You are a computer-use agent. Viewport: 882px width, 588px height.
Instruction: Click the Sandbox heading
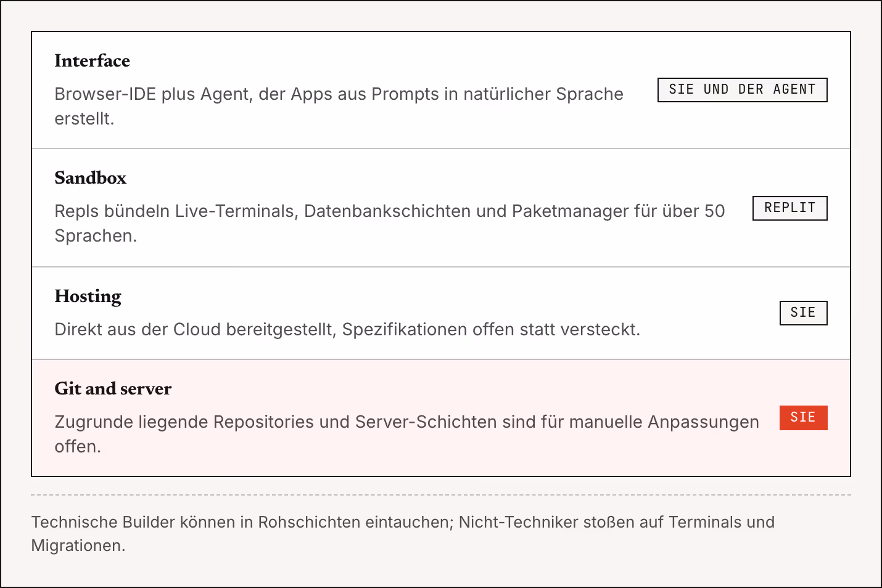(90, 178)
